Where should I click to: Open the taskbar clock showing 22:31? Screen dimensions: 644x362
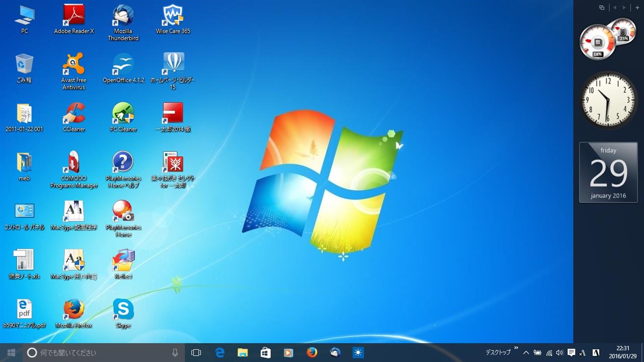click(623, 352)
